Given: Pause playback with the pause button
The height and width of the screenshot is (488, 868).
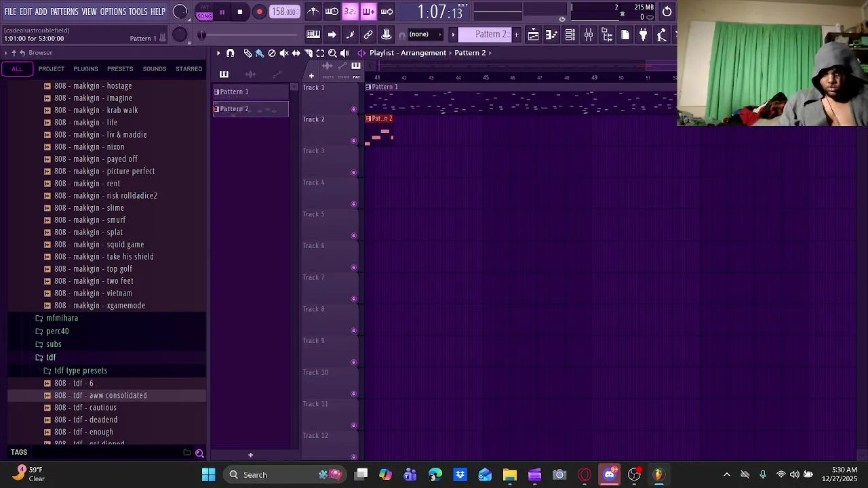Looking at the screenshot, I should pos(222,12).
